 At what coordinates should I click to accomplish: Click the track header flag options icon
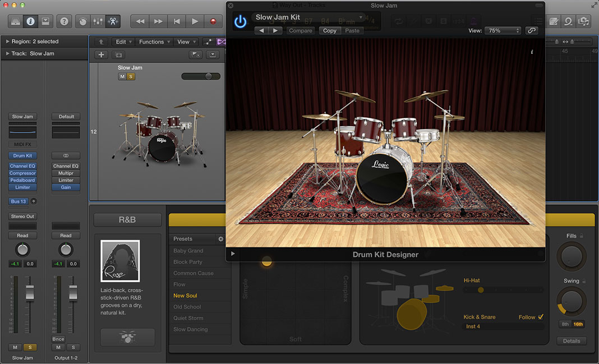point(196,54)
